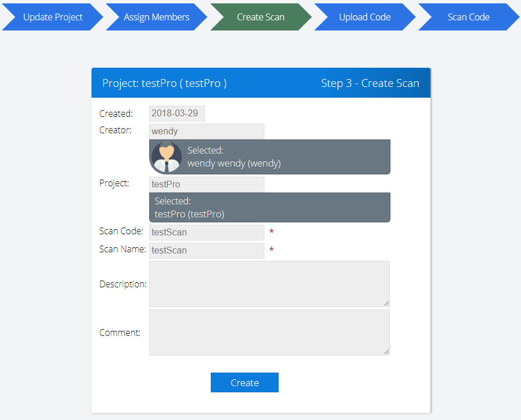Click the Project input showing testPro
Screen dimensions: 521x420
207,184
